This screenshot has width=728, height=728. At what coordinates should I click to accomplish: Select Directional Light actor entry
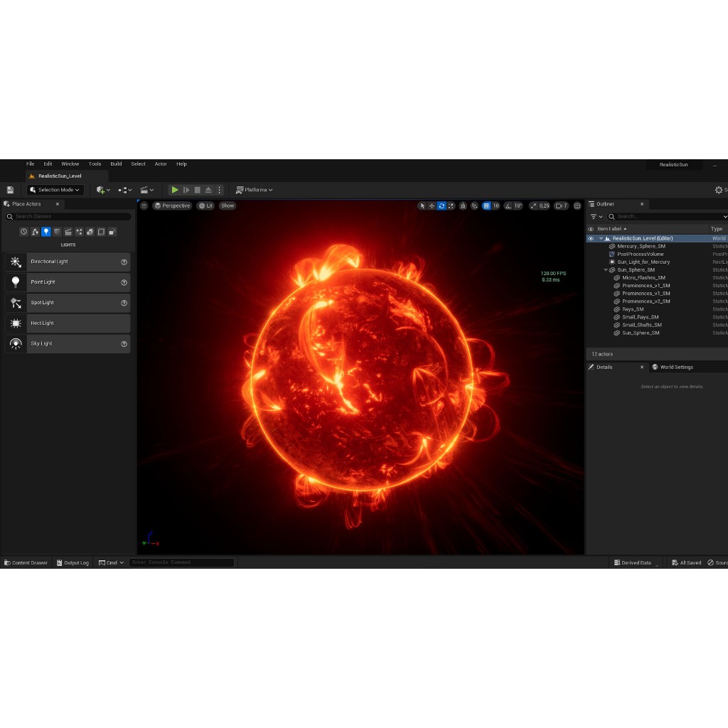(68, 262)
